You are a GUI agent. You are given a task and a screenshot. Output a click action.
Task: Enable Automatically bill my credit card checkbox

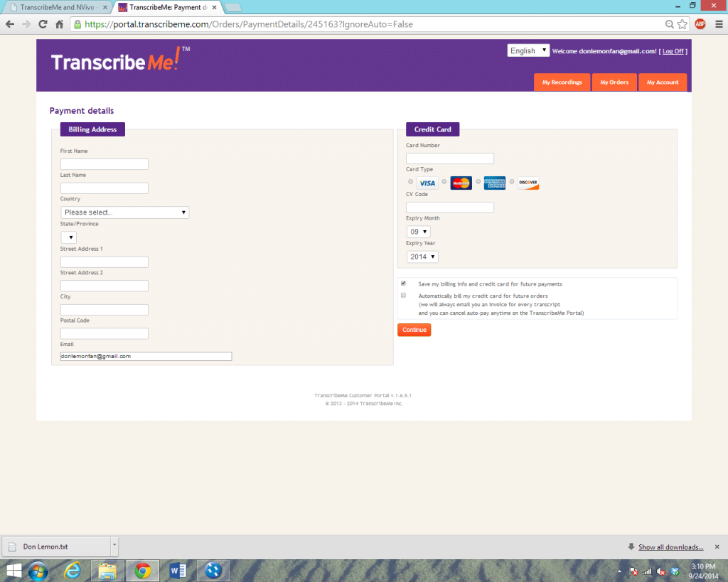point(404,295)
